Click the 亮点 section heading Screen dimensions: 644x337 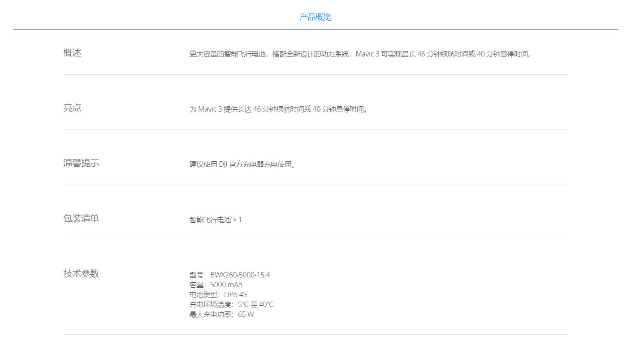(72, 108)
